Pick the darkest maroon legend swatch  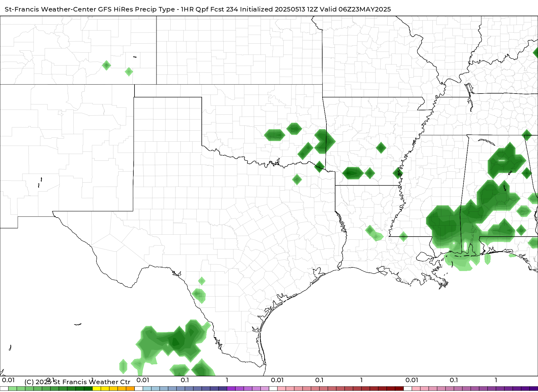click(399, 389)
